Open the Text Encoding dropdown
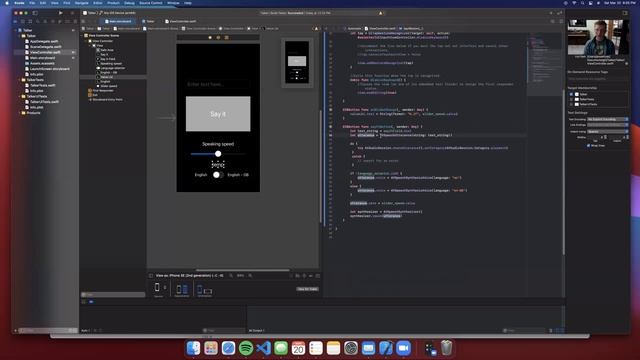The width and height of the screenshot is (640, 360). pyautogui.click(x=608, y=119)
